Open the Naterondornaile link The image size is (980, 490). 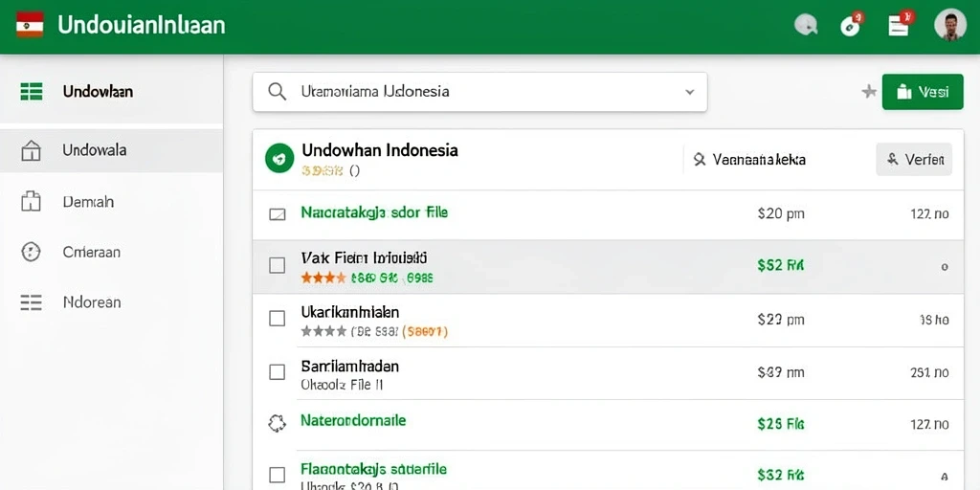coord(353,420)
